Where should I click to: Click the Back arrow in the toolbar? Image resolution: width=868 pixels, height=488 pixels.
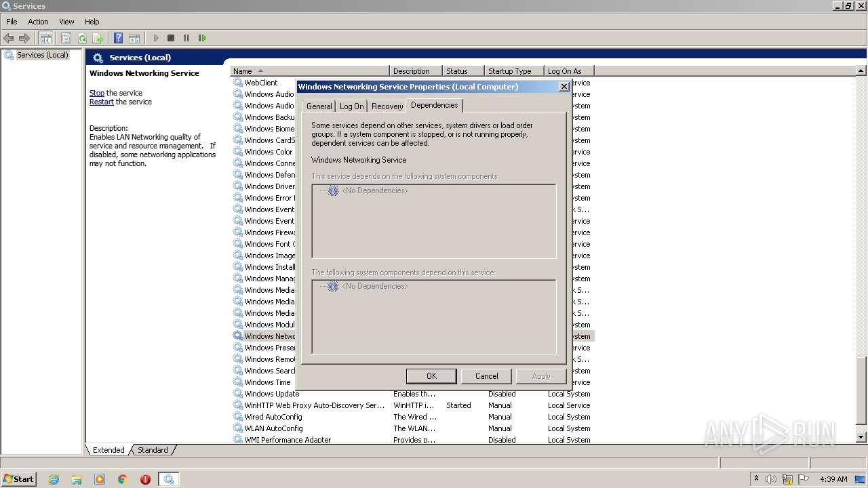(x=9, y=39)
